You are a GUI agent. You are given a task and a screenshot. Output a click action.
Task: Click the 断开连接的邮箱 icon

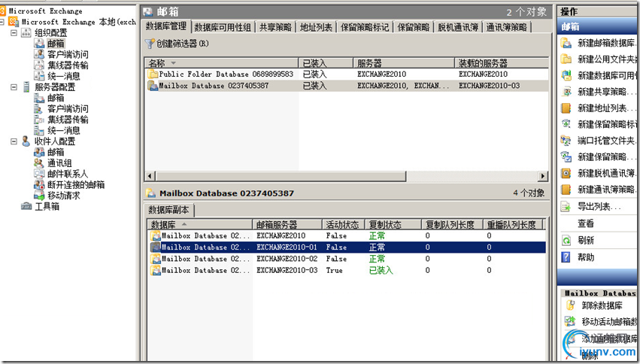(x=39, y=185)
